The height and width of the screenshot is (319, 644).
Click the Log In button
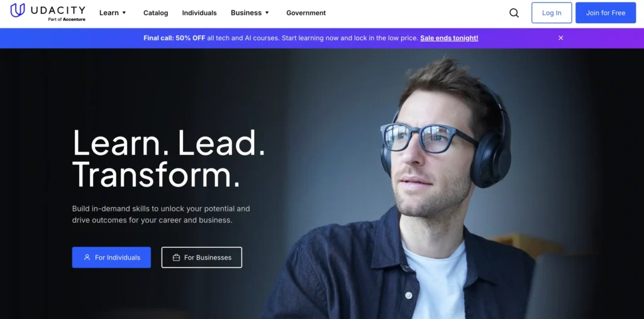[x=552, y=13]
